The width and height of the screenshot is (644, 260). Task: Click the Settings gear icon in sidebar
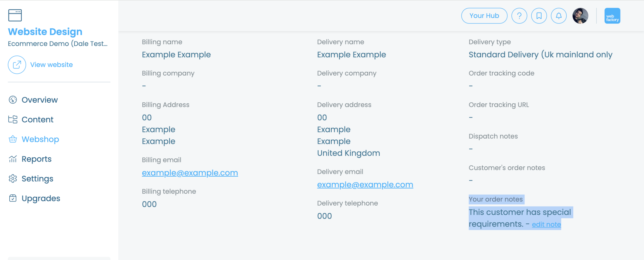click(x=13, y=179)
